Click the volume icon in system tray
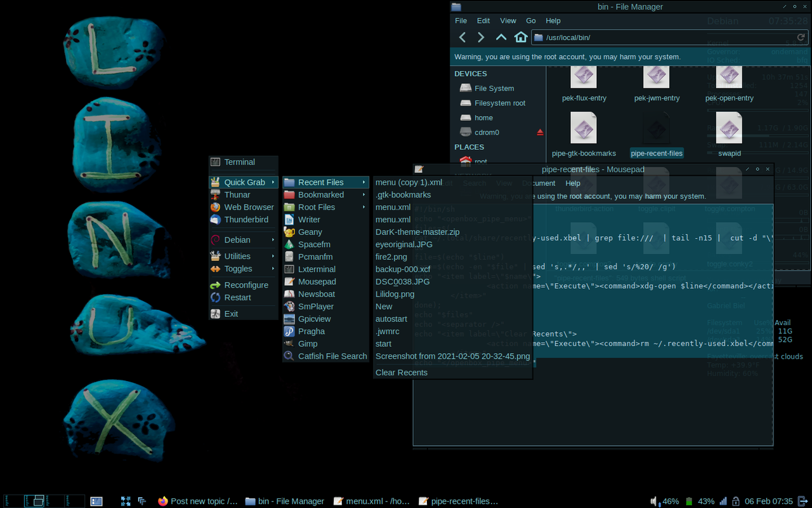The image size is (812, 508). 655,501
